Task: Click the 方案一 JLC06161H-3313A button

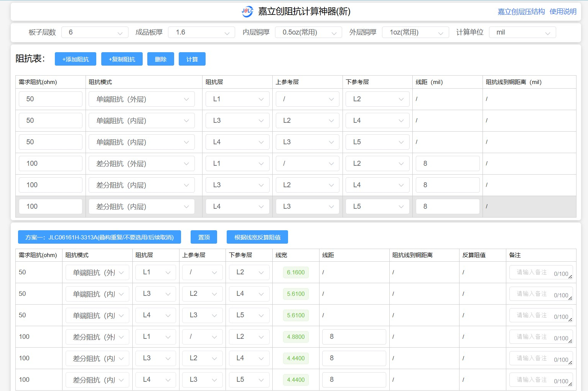Action: tap(99, 237)
